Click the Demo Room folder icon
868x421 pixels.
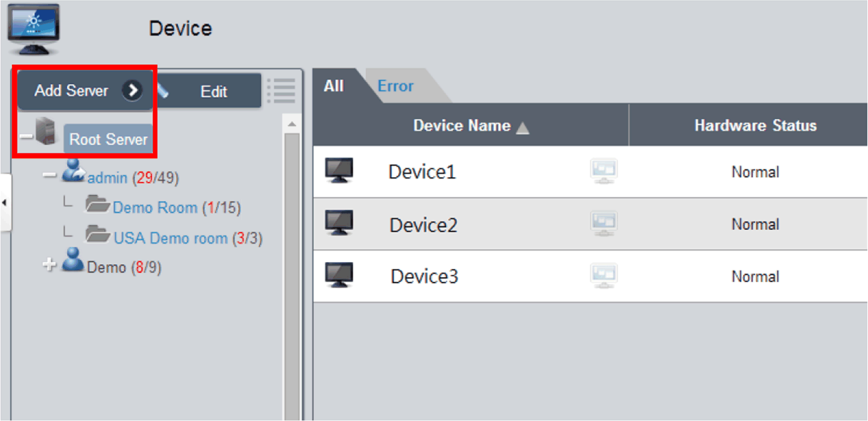coord(97,204)
